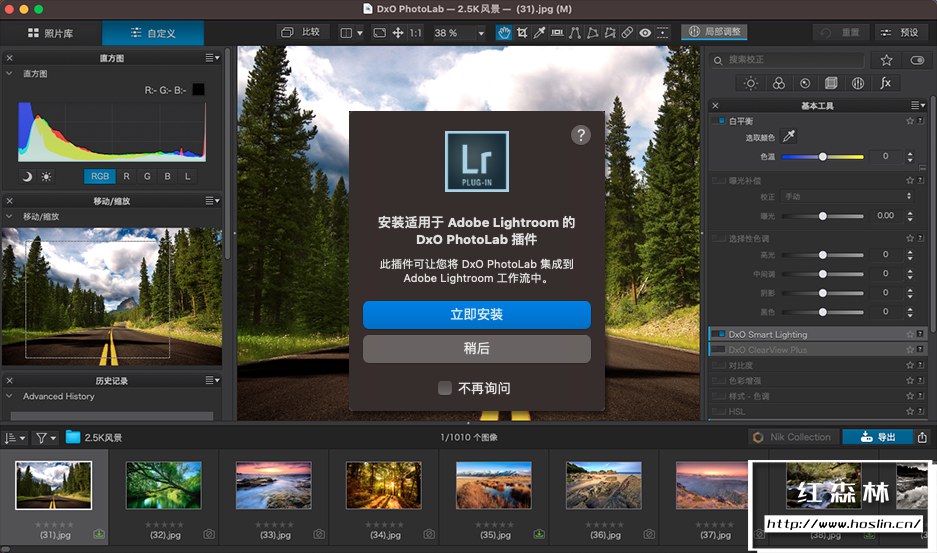Open the sort order dropdown

click(x=15, y=438)
